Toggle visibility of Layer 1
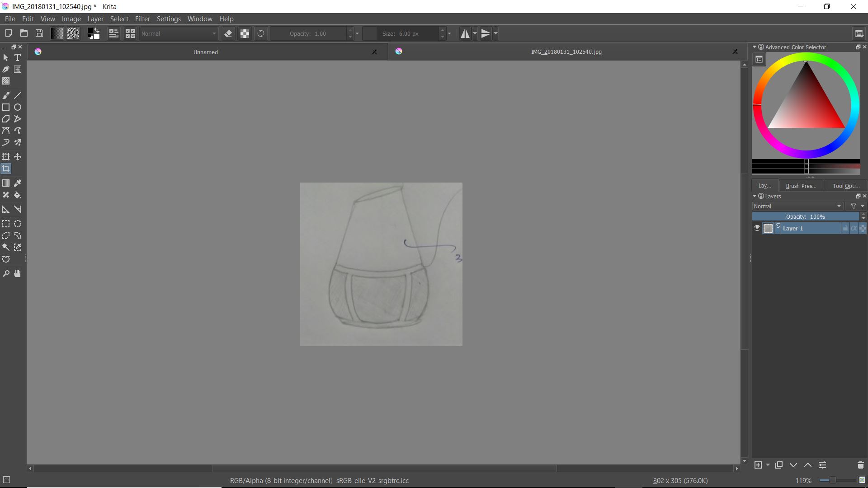 coord(757,228)
